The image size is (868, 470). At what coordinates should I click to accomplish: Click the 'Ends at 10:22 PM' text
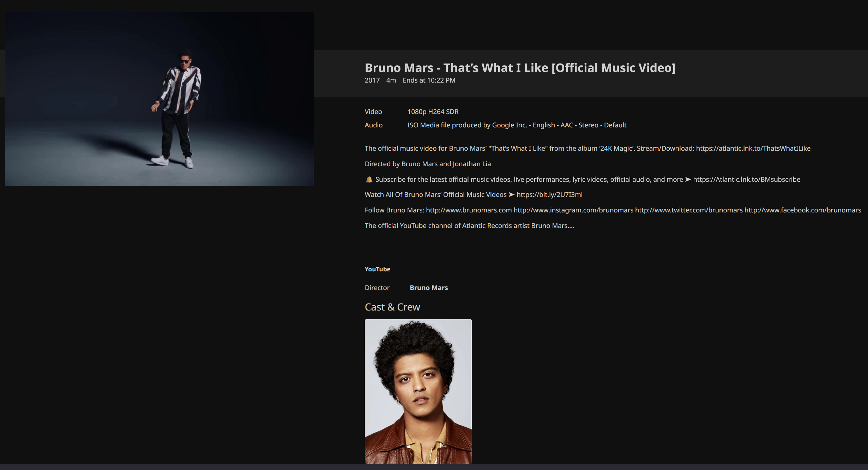click(x=429, y=80)
